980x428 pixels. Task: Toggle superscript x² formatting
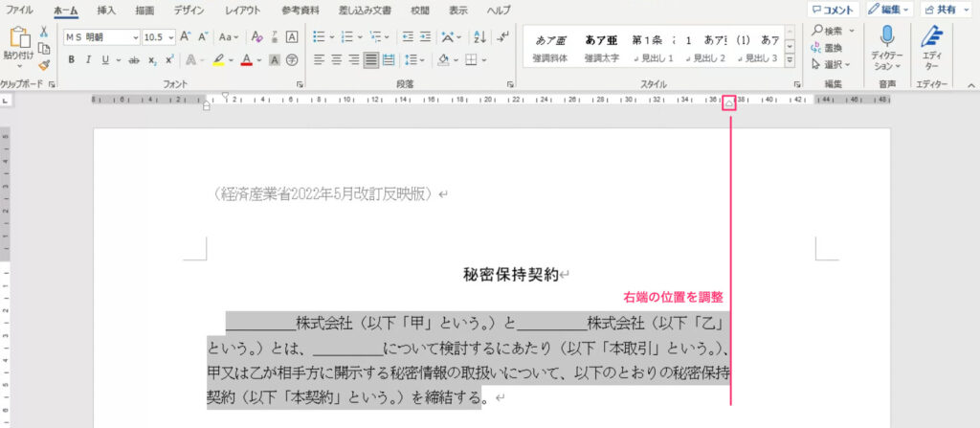pyautogui.click(x=169, y=60)
